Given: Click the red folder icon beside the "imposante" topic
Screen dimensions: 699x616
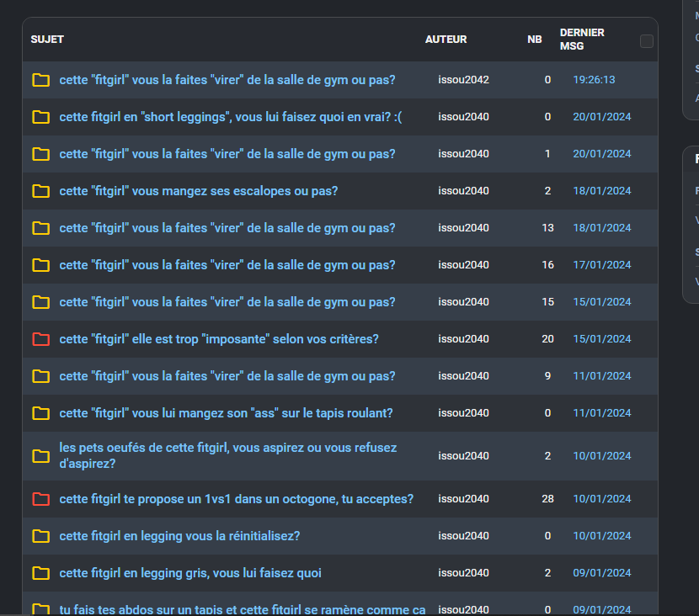Looking at the screenshot, I should tap(40, 339).
